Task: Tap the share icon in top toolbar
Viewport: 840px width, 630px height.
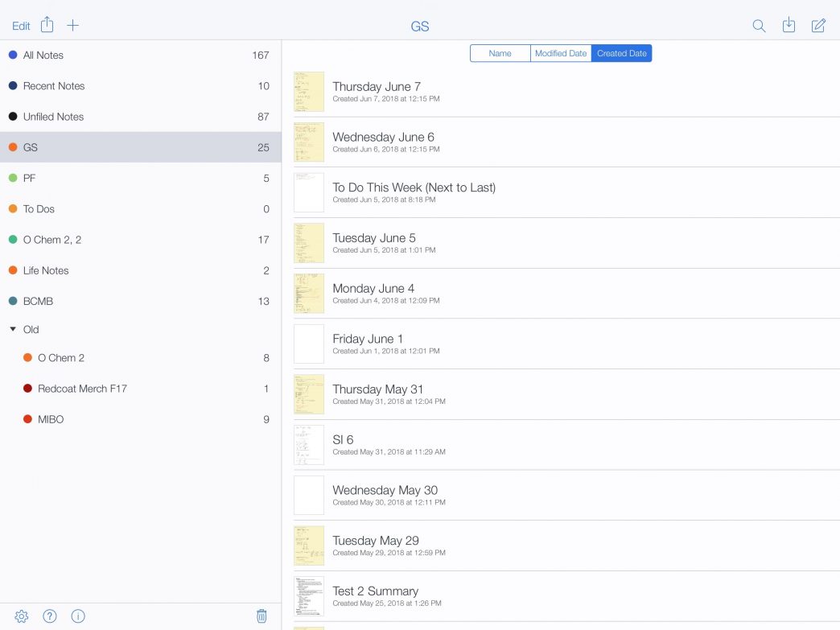Action: click(x=47, y=25)
